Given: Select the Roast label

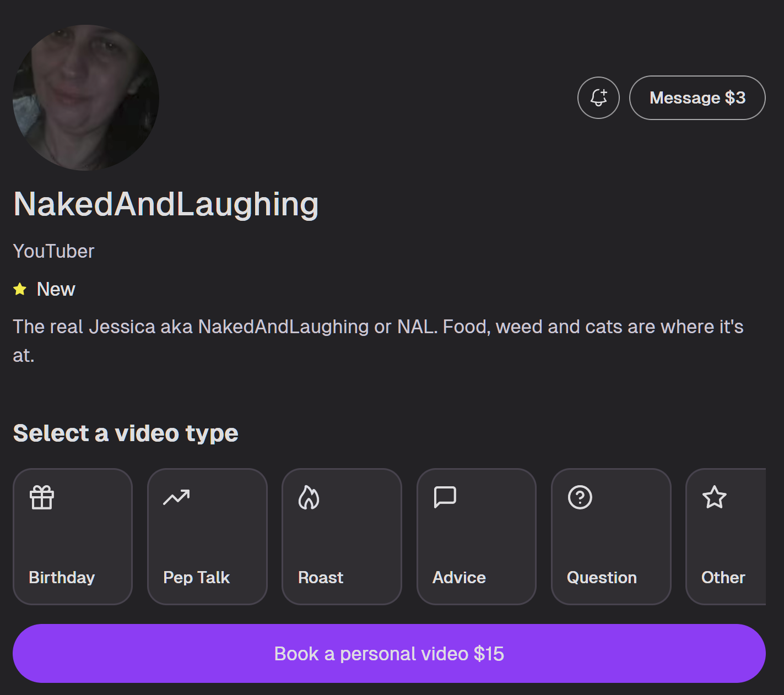Looking at the screenshot, I should [321, 577].
